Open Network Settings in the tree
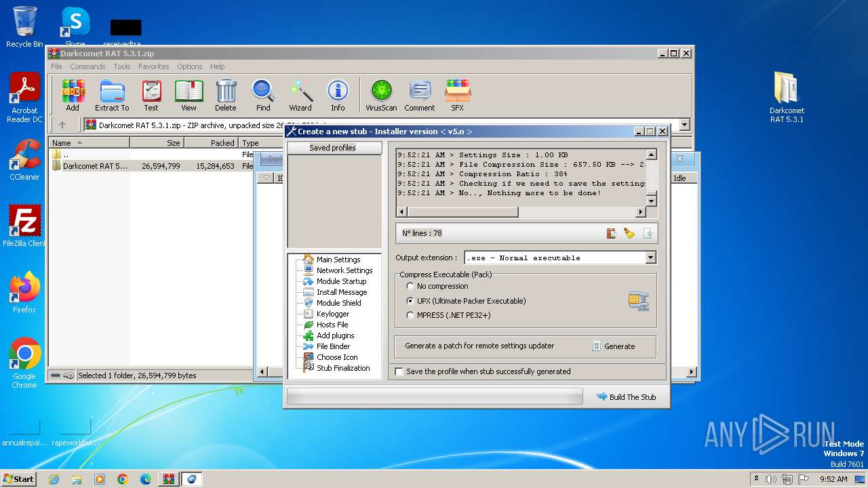868x488 pixels. click(x=344, y=270)
